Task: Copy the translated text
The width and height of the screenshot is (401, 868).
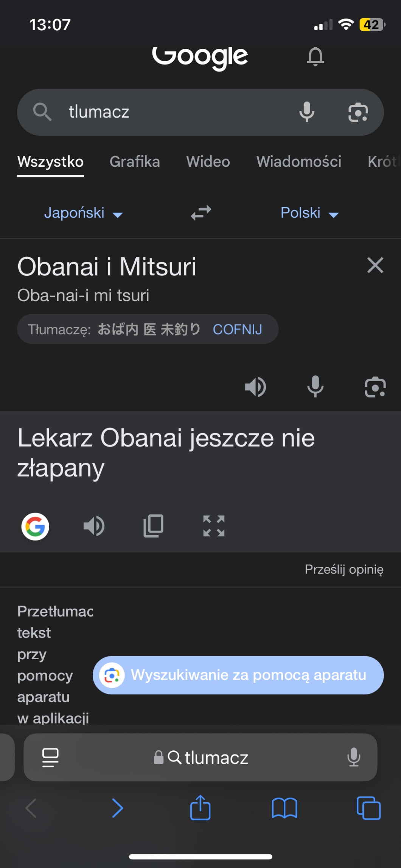Action: tap(153, 526)
